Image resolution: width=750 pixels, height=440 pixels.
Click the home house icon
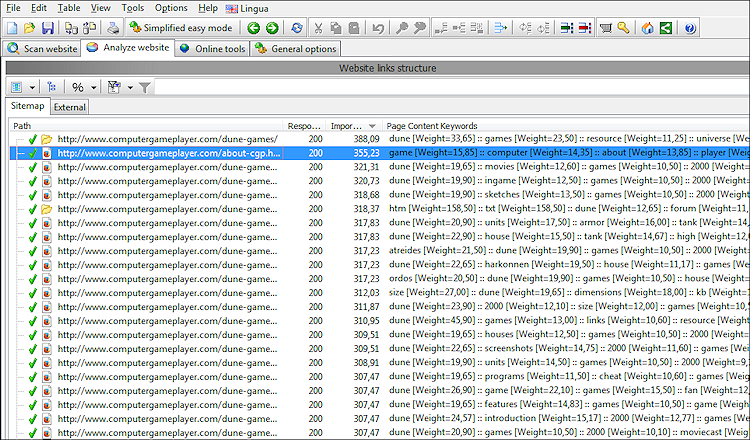647,28
